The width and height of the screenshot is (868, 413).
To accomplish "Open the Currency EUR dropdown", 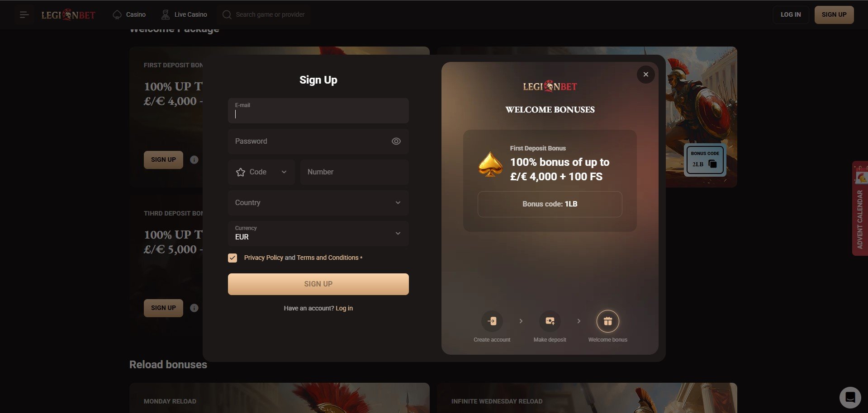I will coord(318,234).
